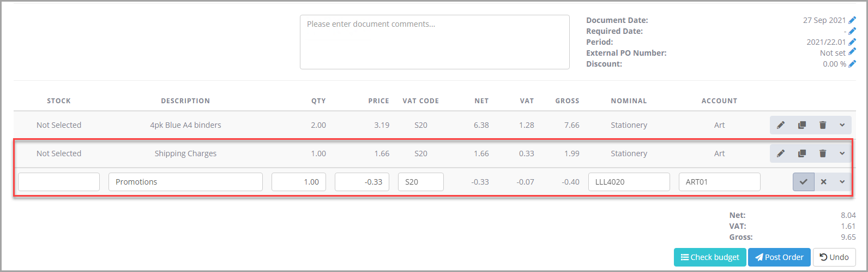Click pencil icon next to Required Date

[x=852, y=31]
